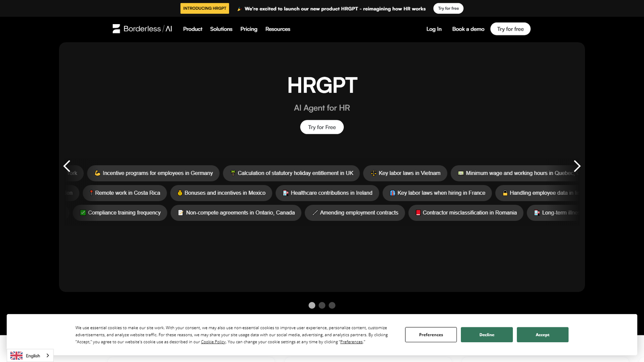Select Calculation of statutory holiday entitlement in UK
This screenshot has width=644, height=362.
pyautogui.click(x=291, y=173)
